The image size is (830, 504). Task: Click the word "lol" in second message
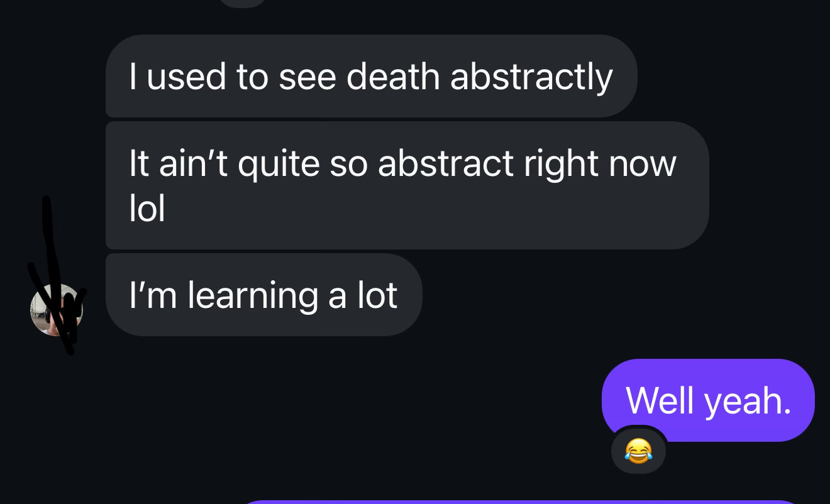click(147, 208)
